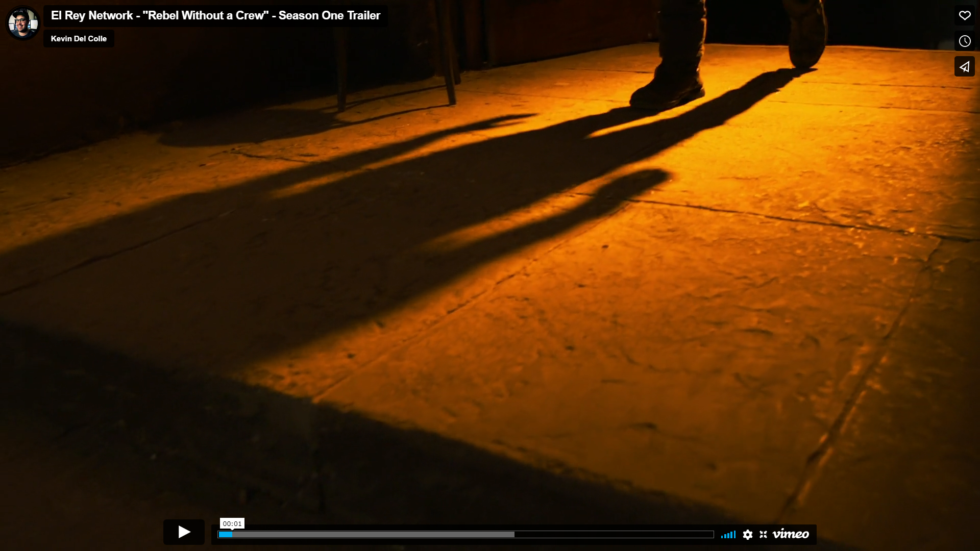Jump to the very start of the progress bar
This screenshot has height=551, width=980.
219,534
